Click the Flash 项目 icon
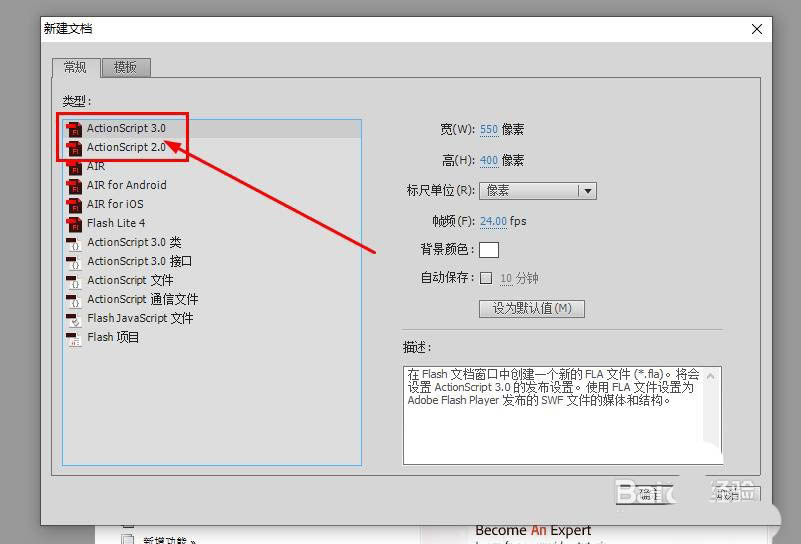 74,338
